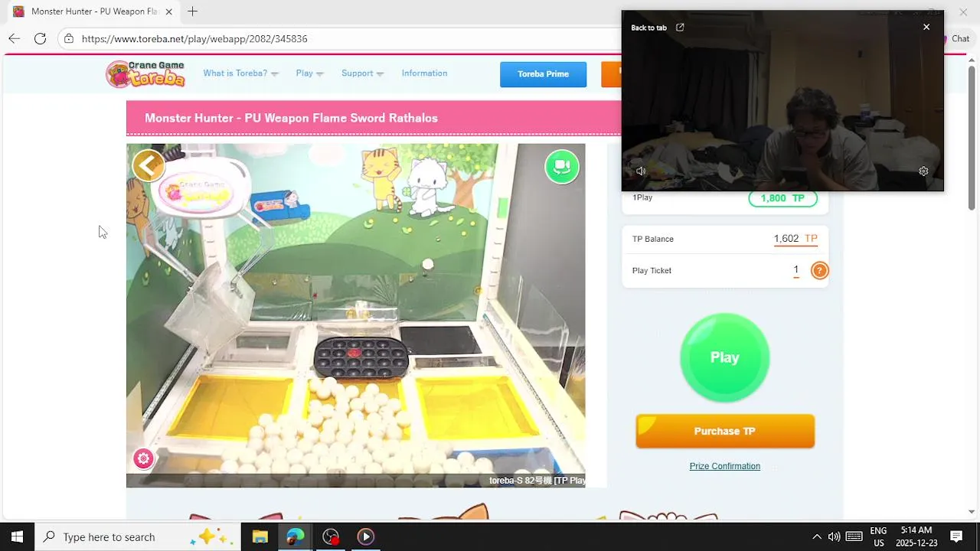Click the address bar URL
Image resolution: width=980 pixels, height=551 pixels.
194,38
